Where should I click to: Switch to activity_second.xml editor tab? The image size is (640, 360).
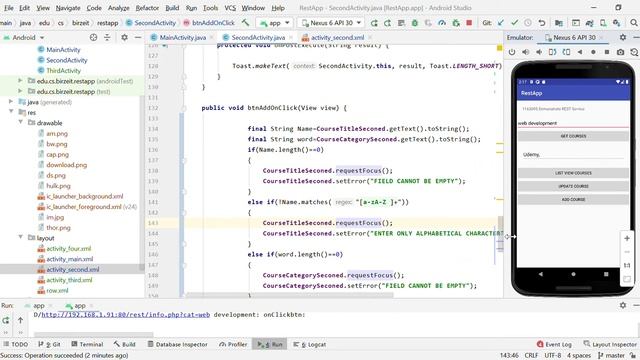pos(337,38)
